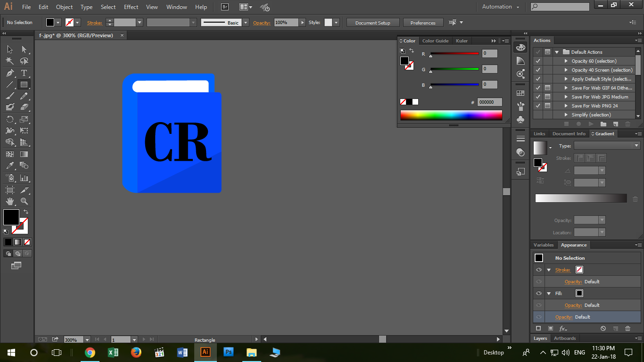Select the Artboard tool

tap(10, 189)
